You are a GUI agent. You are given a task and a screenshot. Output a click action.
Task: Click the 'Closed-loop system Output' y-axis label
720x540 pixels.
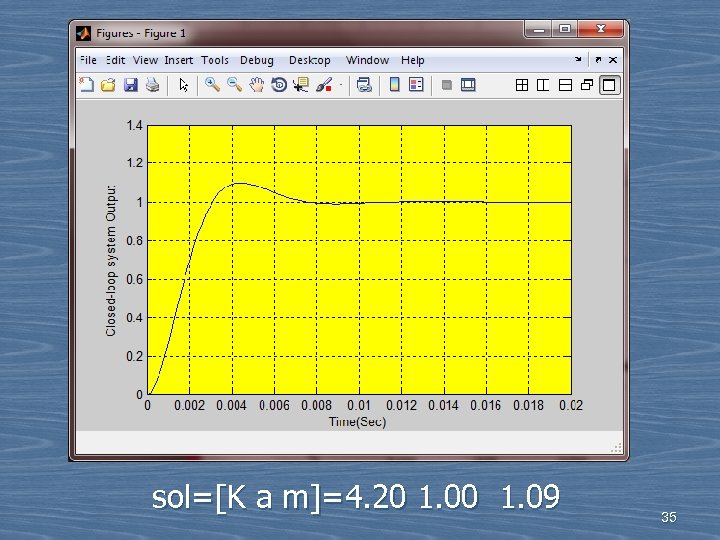[x=111, y=260]
